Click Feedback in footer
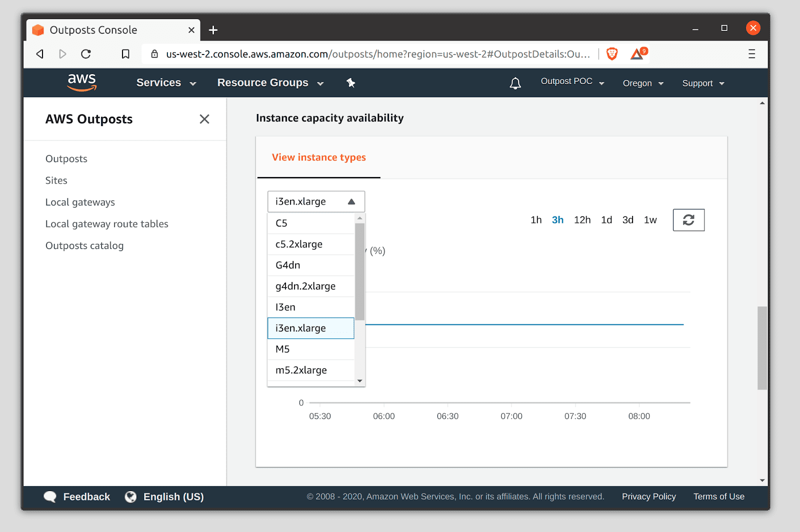 point(86,496)
